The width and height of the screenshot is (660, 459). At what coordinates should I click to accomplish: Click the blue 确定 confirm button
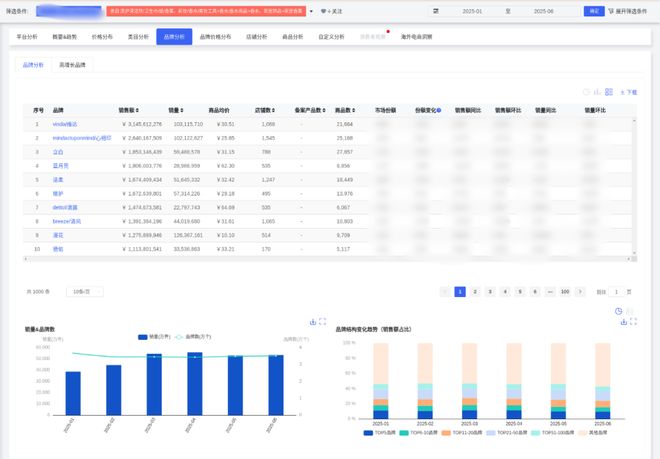tap(595, 11)
